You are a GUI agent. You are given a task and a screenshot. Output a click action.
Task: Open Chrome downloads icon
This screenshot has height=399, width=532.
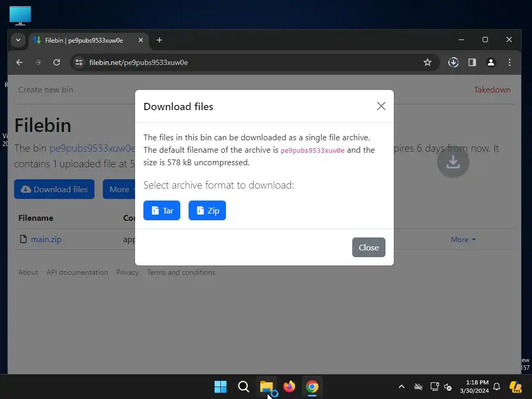pos(453,62)
